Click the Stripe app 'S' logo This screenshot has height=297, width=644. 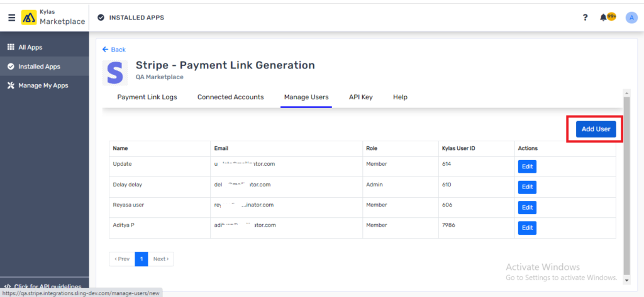click(115, 73)
